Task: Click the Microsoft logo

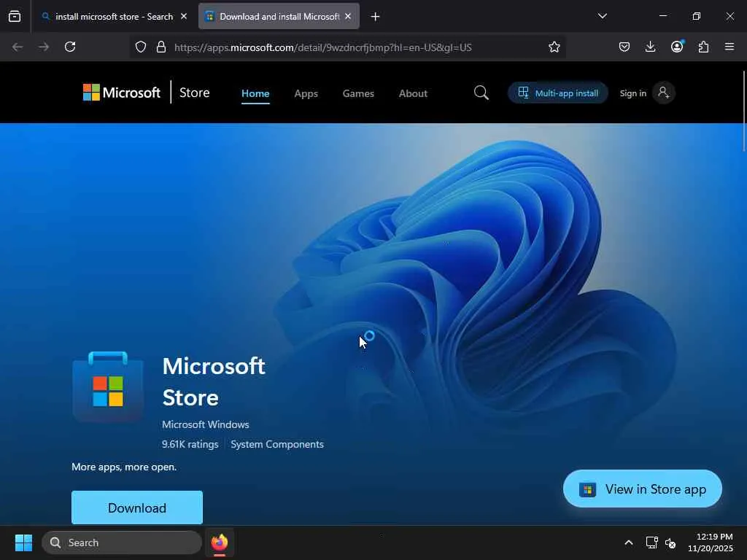Action: pos(122,93)
